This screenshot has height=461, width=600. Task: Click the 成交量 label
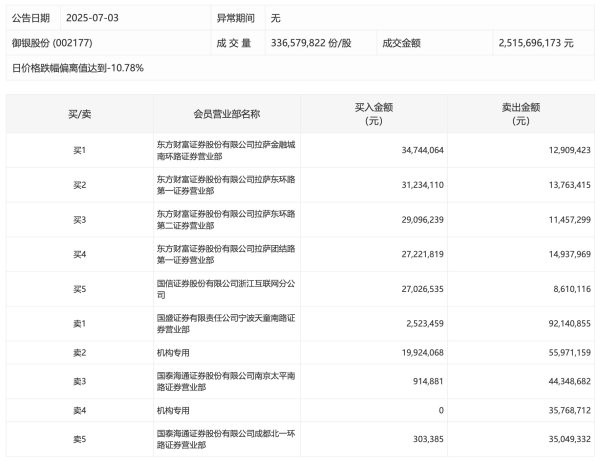234,43
